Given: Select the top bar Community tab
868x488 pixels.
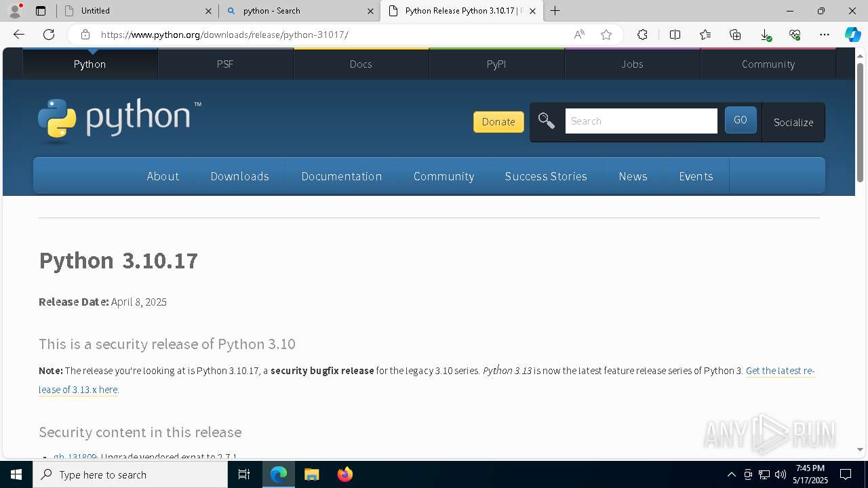Looking at the screenshot, I should (x=768, y=64).
